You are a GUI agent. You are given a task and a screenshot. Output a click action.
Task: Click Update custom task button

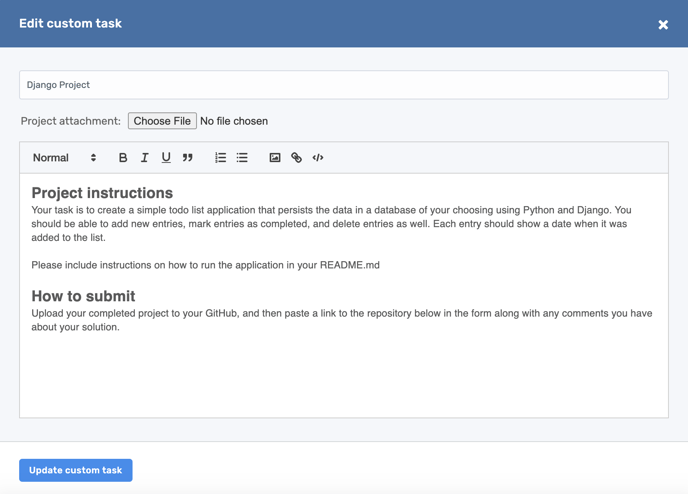[75, 470]
